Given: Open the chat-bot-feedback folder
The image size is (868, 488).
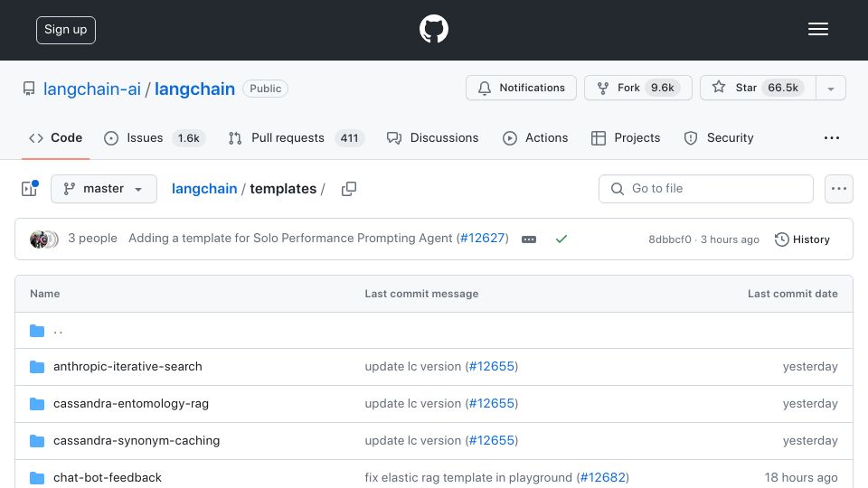Looking at the screenshot, I should (x=108, y=477).
